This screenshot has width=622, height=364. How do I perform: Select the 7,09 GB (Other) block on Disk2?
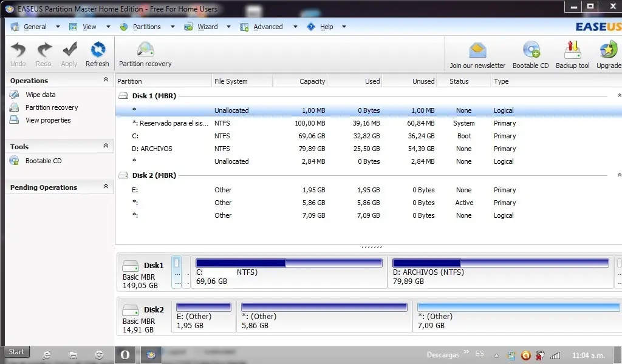[x=518, y=317]
